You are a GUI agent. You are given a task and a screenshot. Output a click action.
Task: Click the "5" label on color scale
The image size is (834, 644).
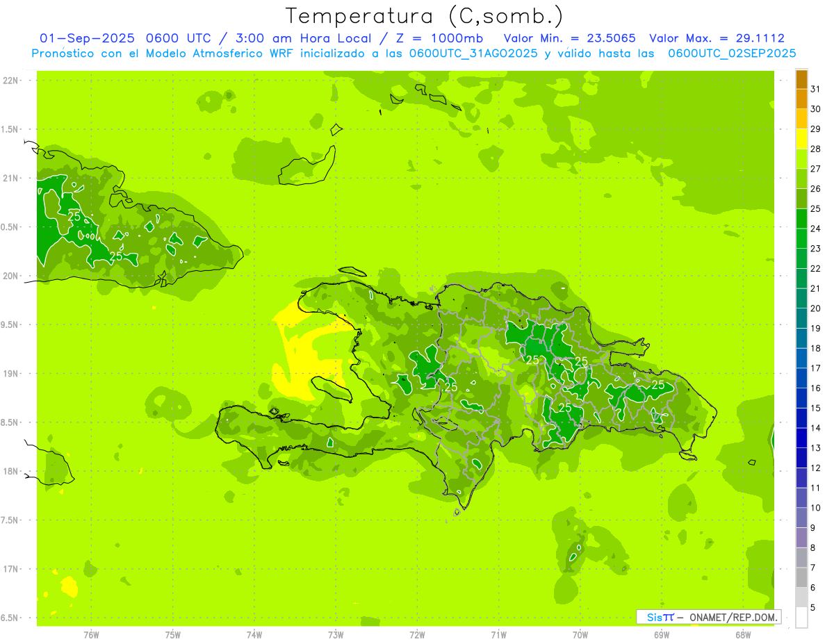[813, 608]
